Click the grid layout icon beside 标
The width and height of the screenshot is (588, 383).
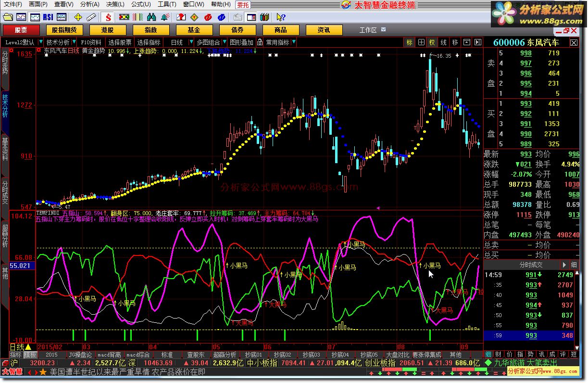click(421, 42)
